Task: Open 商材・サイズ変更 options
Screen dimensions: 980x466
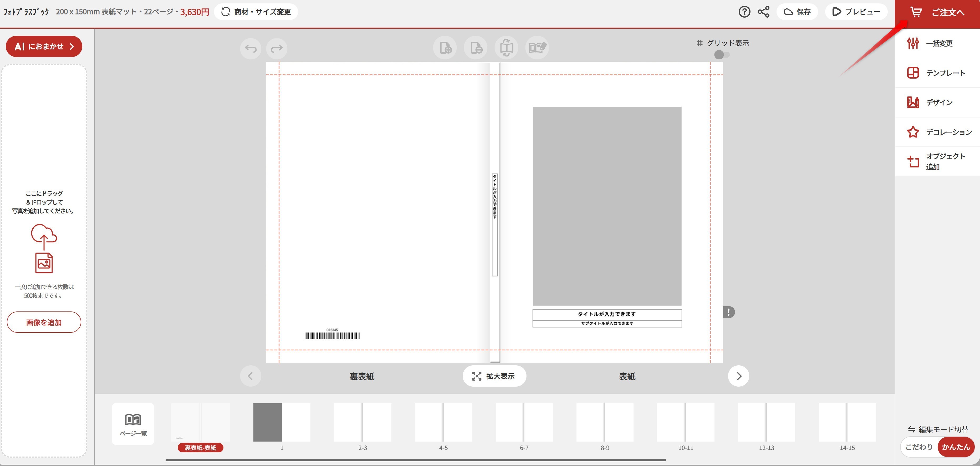Action: click(x=256, y=12)
